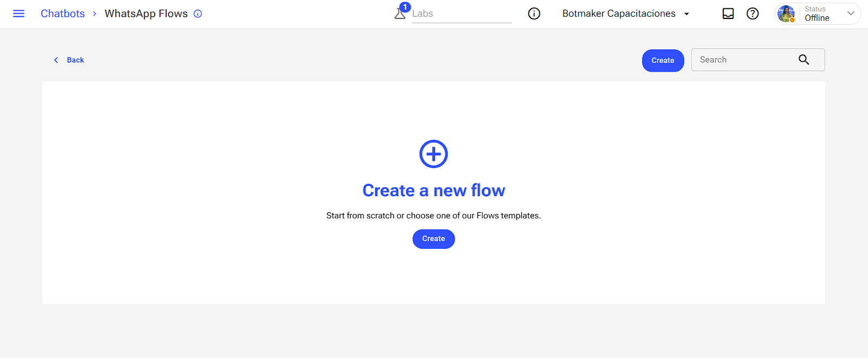This screenshot has height=358, width=868.
Task: Open the inbox tray icon
Action: click(728, 14)
